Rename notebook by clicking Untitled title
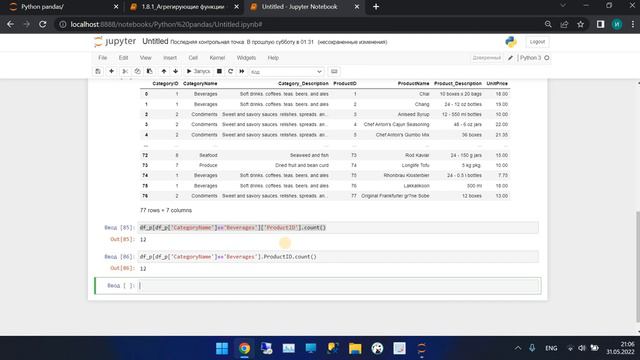Screen dimensions: 640x360 155,42
